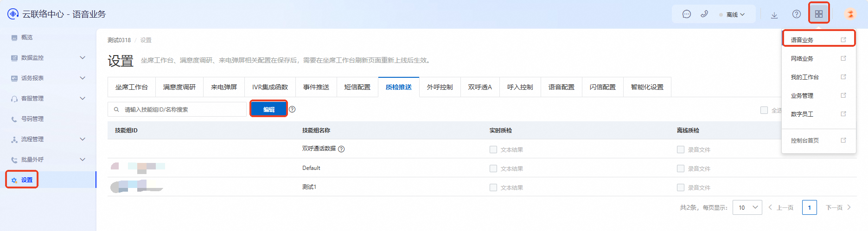Check 录音文件 for 双呼通话数据 row
Image resolution: width=868 pixels, height=231 pixels.
coord(681,150)
